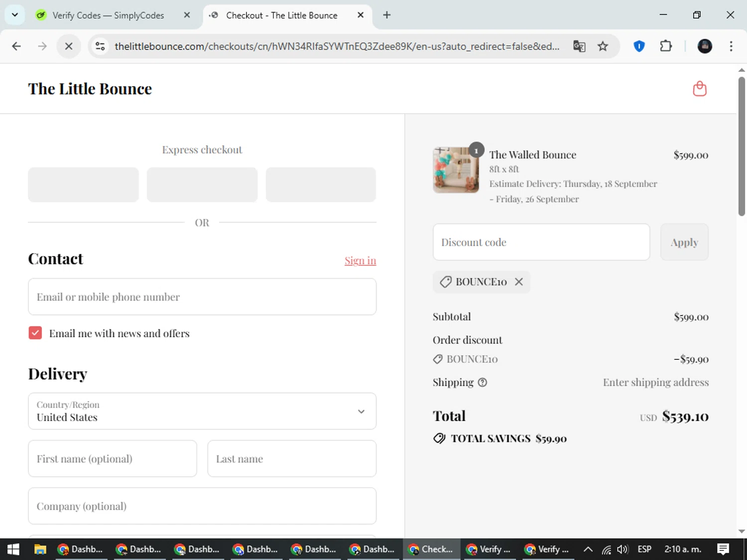
Task: Click The Little Bounce store logo
Action: (90, 89)
